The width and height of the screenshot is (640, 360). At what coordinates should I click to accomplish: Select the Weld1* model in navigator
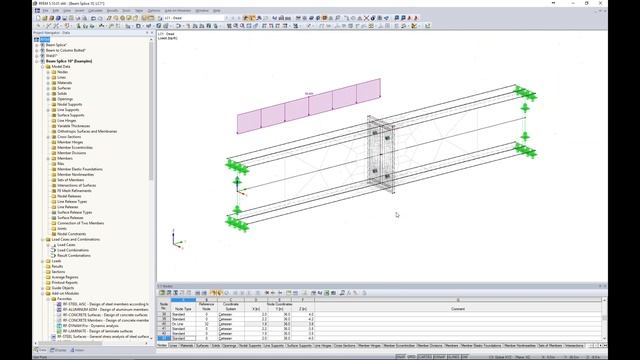[x=51, y=56]
